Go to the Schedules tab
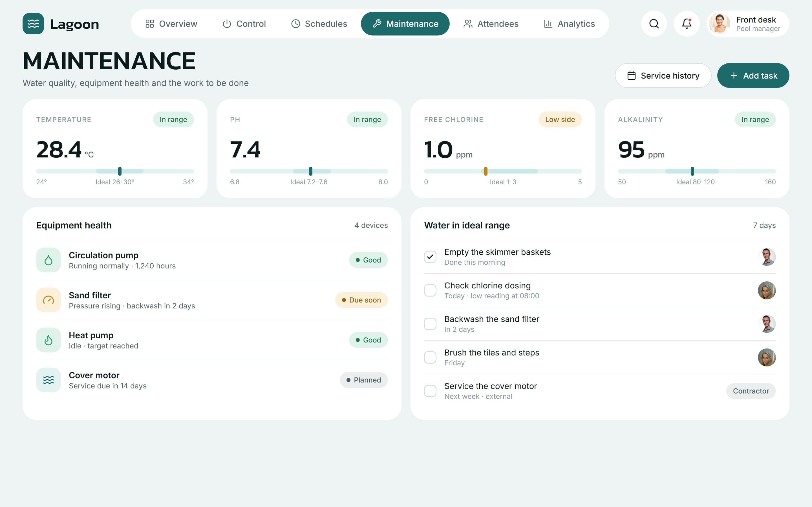This screenshot has width=812, height=507. (319, 23)
